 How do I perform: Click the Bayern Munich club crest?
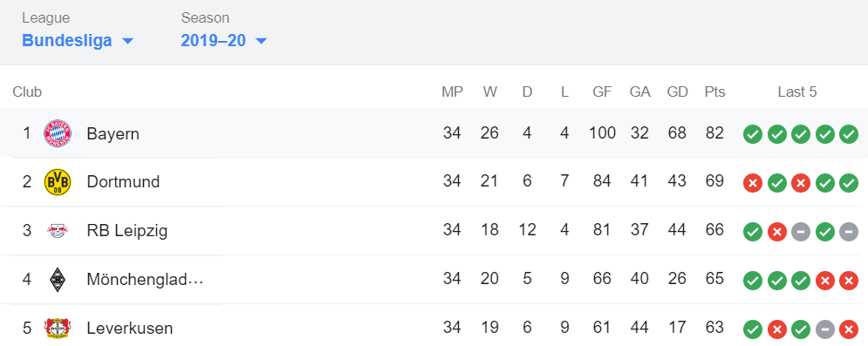coord(58,133)
